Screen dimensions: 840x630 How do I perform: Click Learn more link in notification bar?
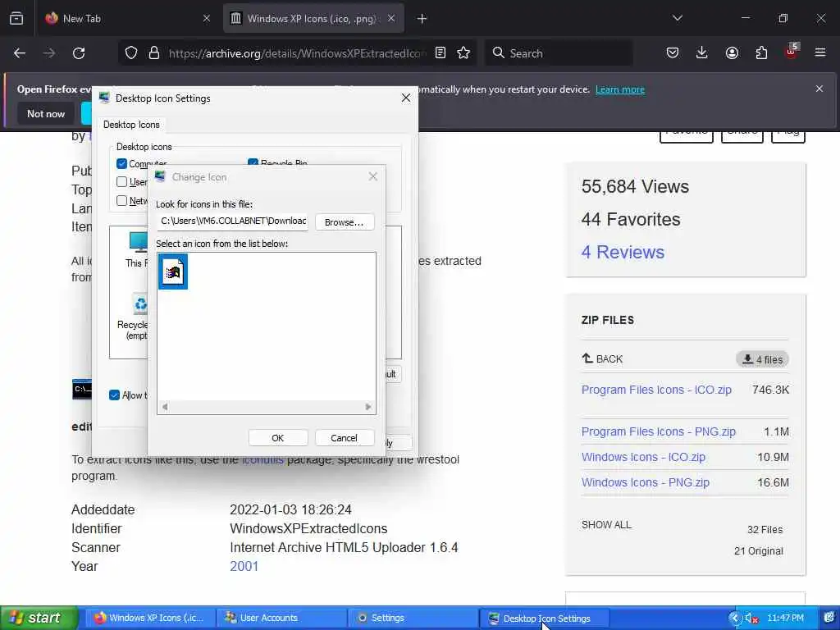(x=620, y=89)
